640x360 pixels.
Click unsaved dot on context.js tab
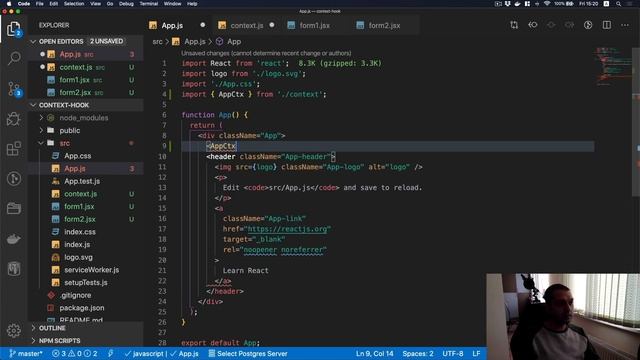(x=272, y=25)
